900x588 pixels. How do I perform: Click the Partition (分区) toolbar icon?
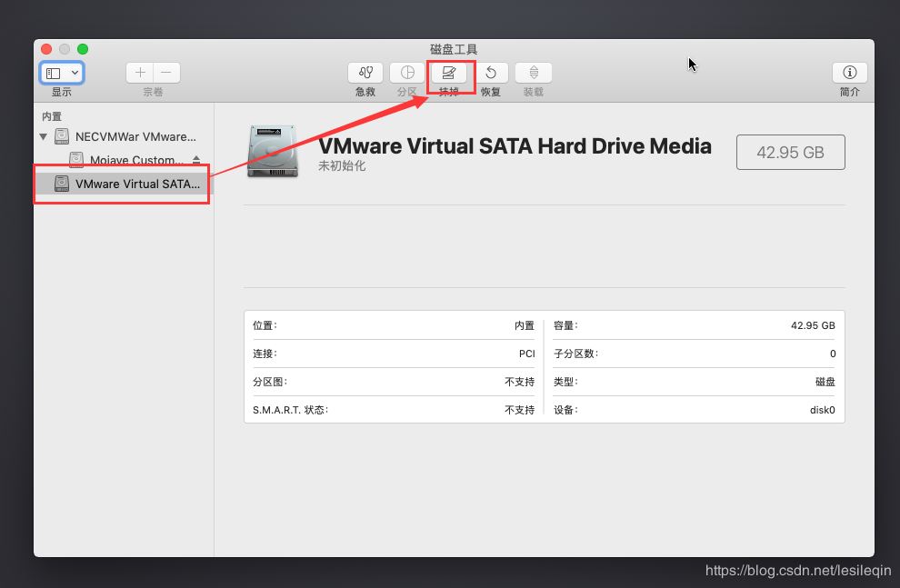407,73
